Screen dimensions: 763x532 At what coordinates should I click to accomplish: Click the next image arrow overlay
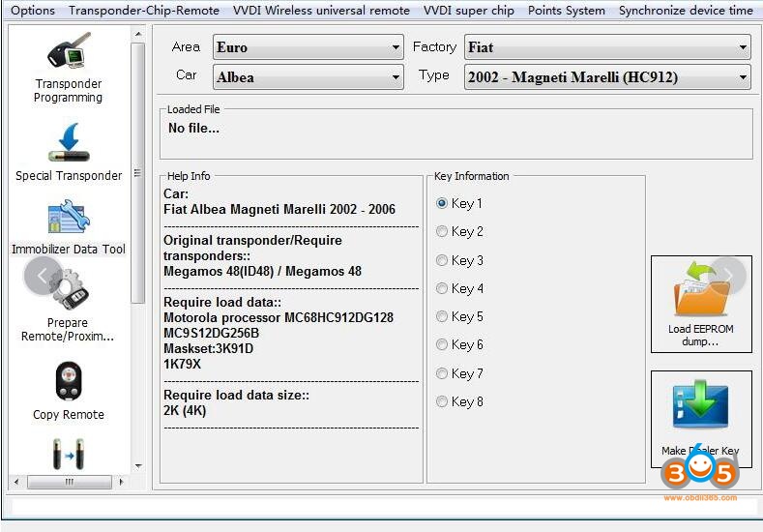[728, 276]
